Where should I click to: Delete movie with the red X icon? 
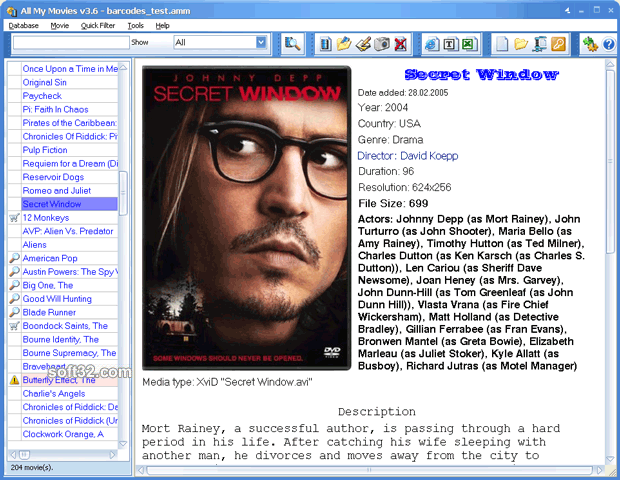(401, 43)
